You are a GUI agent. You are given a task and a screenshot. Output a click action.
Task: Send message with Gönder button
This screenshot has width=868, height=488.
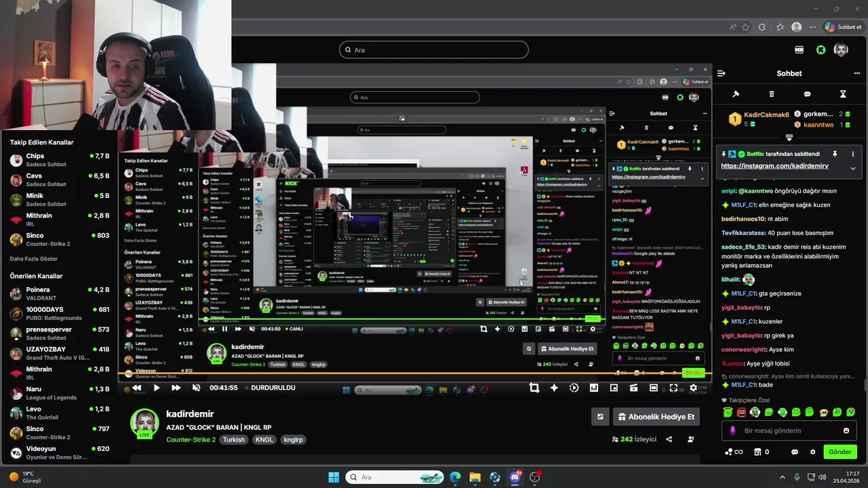[840, 452]
